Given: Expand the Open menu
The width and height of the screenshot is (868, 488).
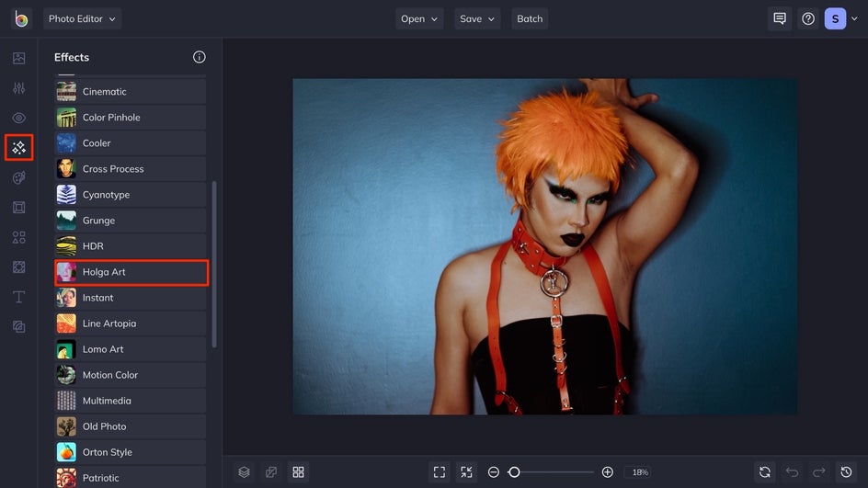Looking at the screenshot, I should coord(419,18).
